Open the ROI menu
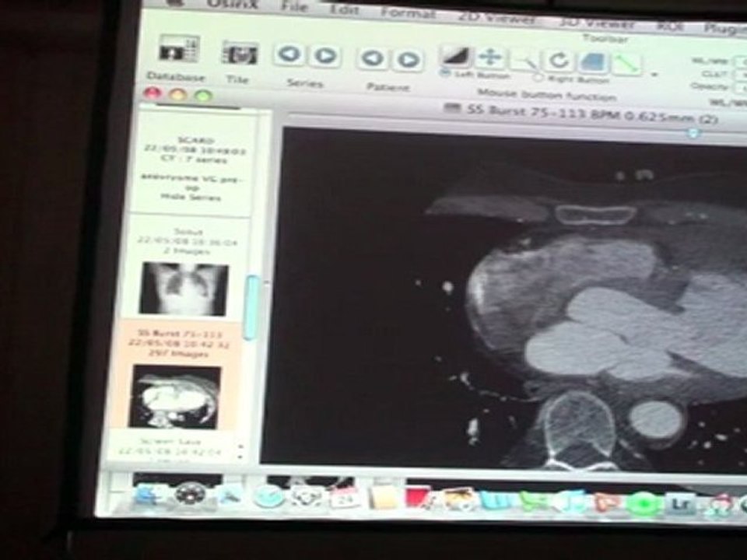The image size is (747, 560). [x=670, y=26]
